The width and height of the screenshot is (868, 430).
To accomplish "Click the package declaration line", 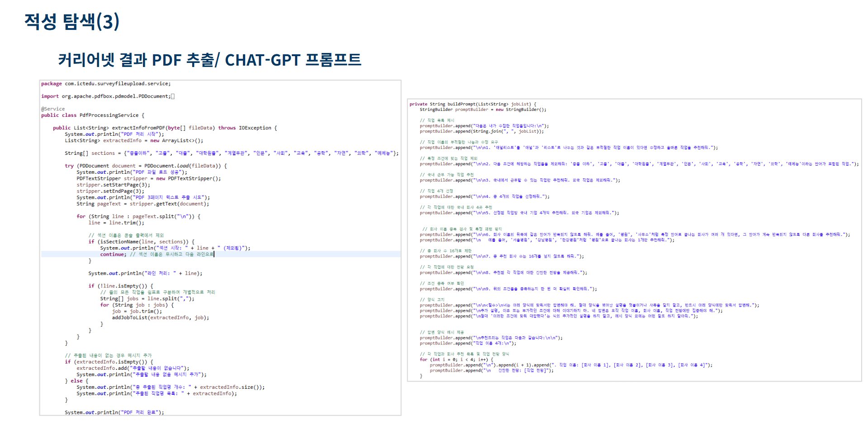I will 106,84.
